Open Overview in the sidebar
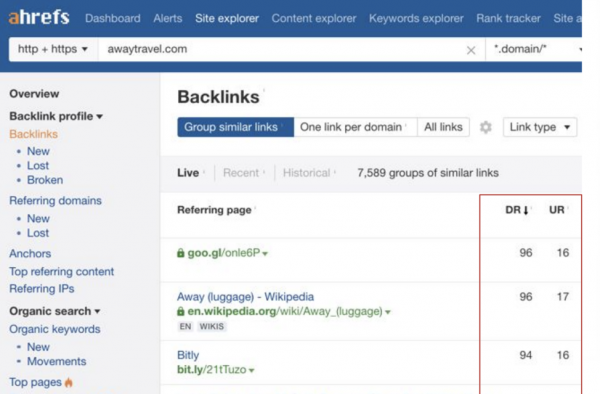 34,94
